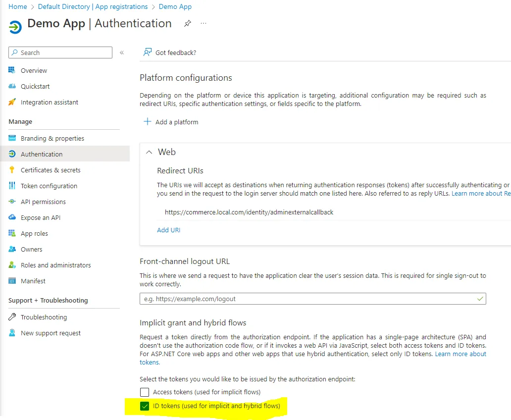This screenshot has height=420, width=511.
Task: Click the Manifest icon
Action: [12, 281]
